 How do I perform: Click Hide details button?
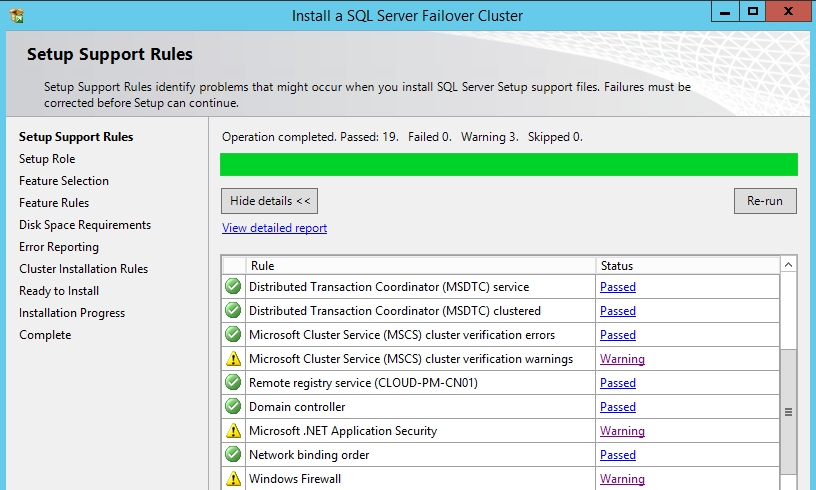pyautogui.click(x=270, y=201)
